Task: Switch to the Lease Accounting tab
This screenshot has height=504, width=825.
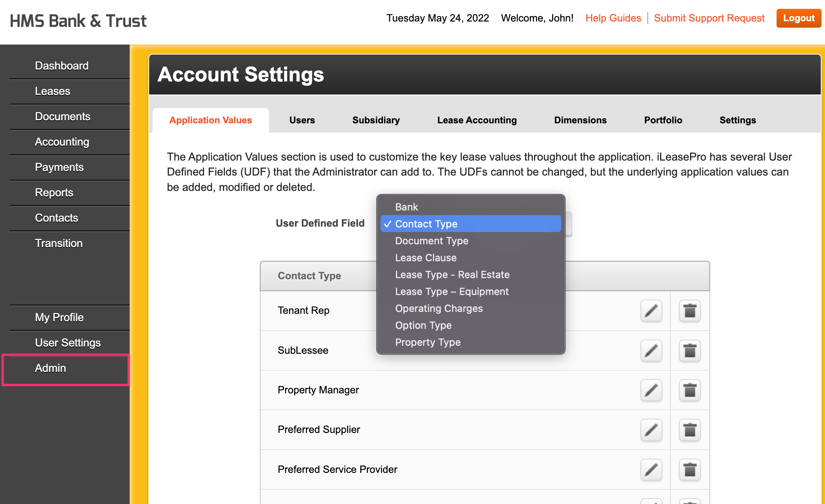Action: point(477,120)
